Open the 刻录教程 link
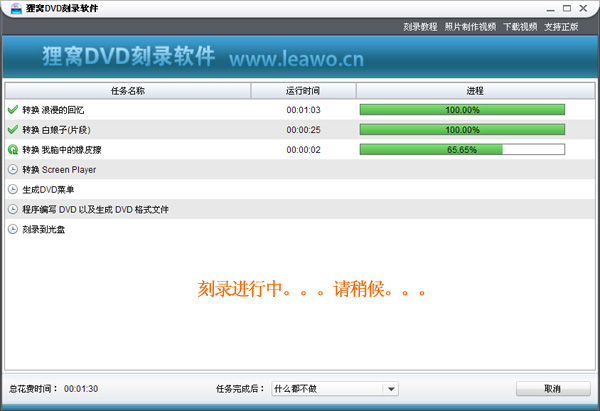The image size is (600, 411). [x=420, y=27]
